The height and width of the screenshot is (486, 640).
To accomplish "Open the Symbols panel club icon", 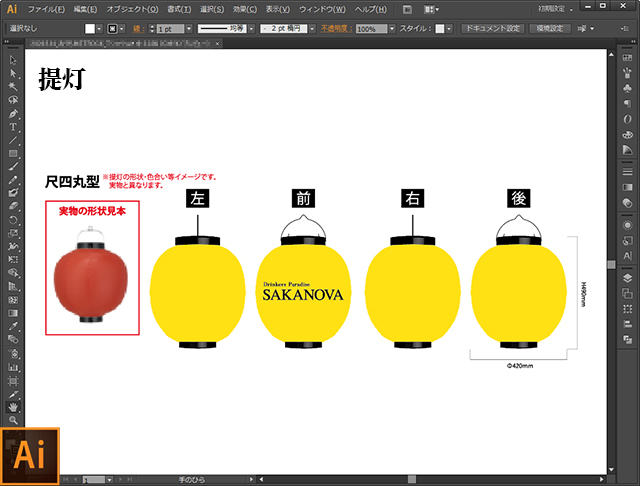I will coord(627,88).
